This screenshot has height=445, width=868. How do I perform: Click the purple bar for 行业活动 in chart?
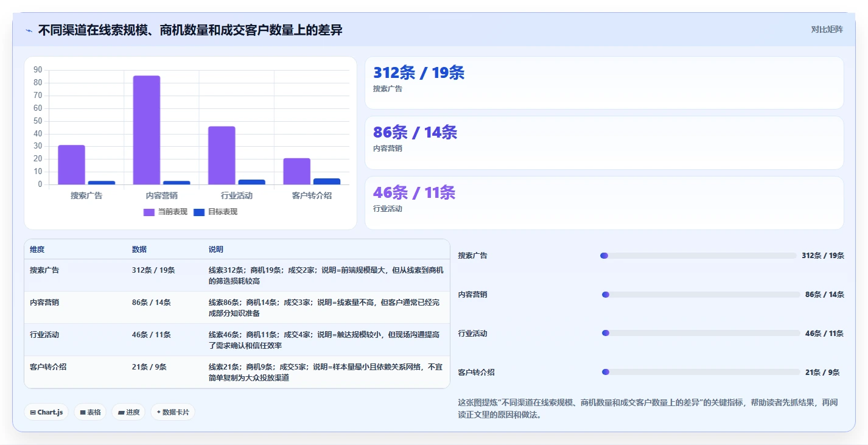[222, 155]
